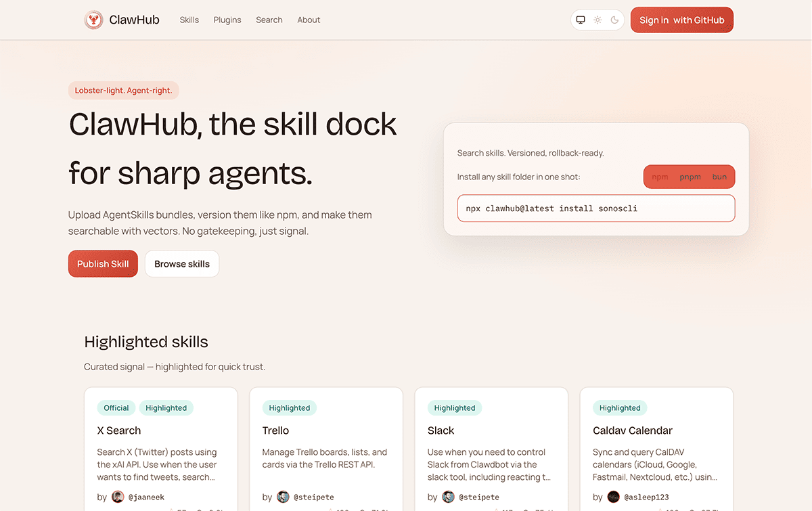812x511 pixels.
Task: Sign in with GitHub
Action: pos(681,20)
